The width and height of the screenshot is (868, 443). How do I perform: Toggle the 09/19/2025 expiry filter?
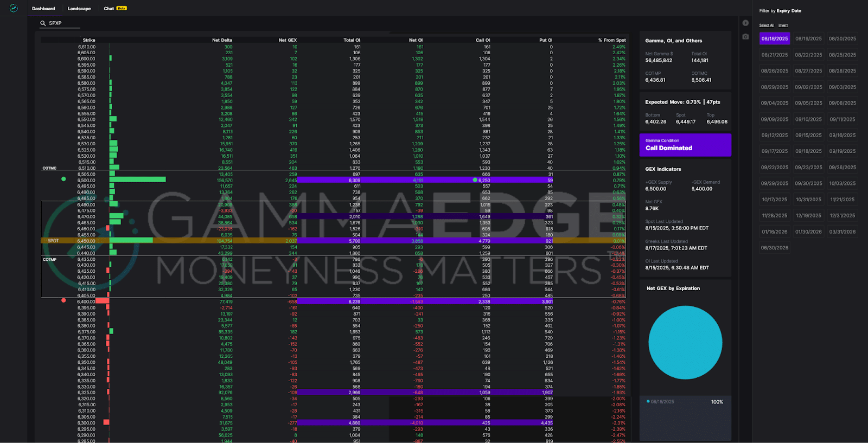842,151
